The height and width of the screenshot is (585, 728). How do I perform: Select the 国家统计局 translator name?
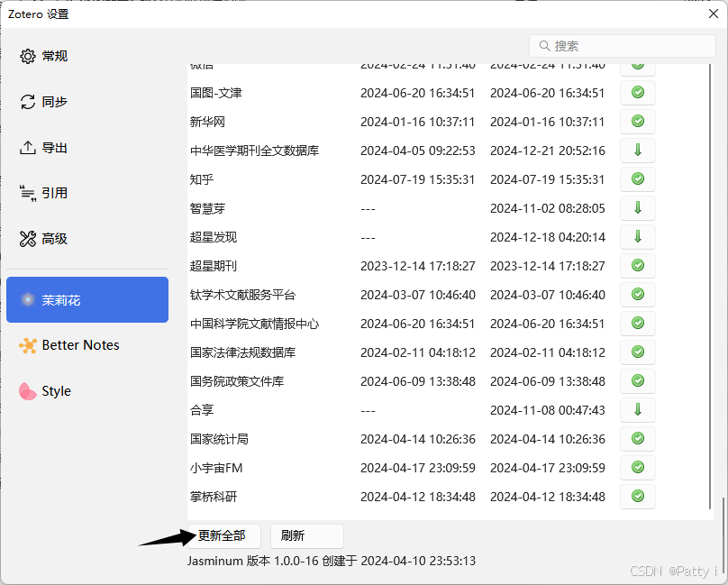tap(219, 439)
